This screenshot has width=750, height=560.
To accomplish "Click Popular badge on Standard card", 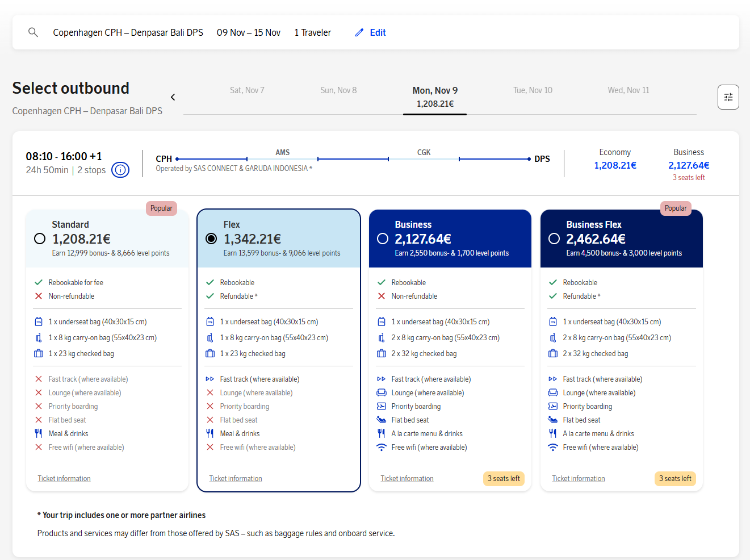I will pos(161,208).
